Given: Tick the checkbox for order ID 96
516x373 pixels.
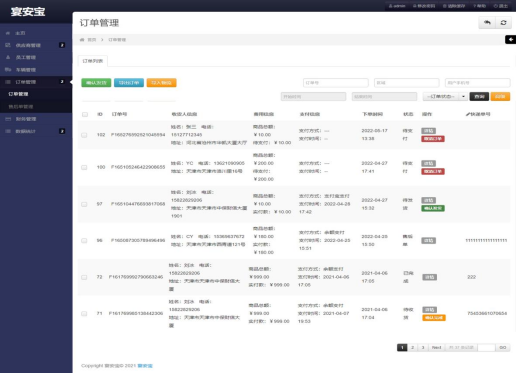Looking at the screenshot, I should pos(84,240).
